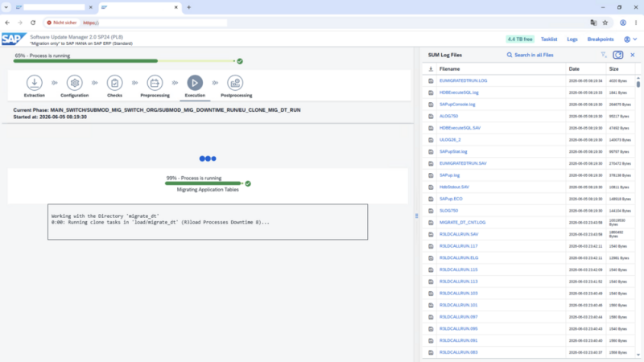
Task: Expand the browser tab search dropdown
Action: point(6,7)
